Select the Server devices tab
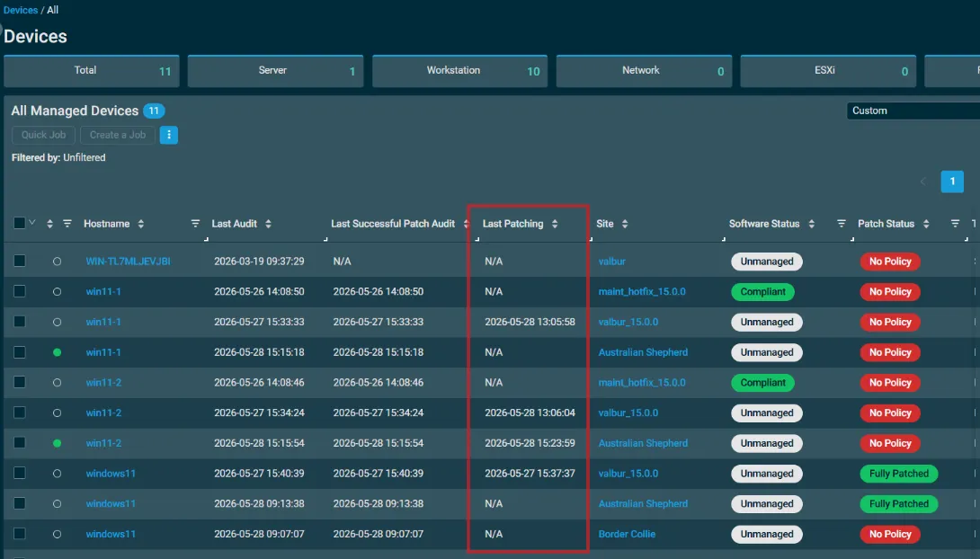The image size is (980, 559). pos(275,71)
